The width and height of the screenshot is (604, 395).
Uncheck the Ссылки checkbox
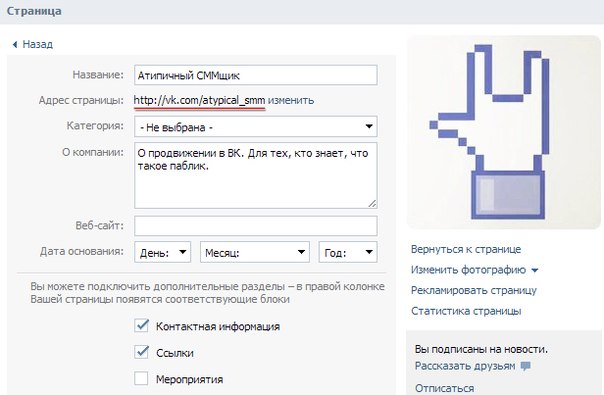(x=141, y=352)
